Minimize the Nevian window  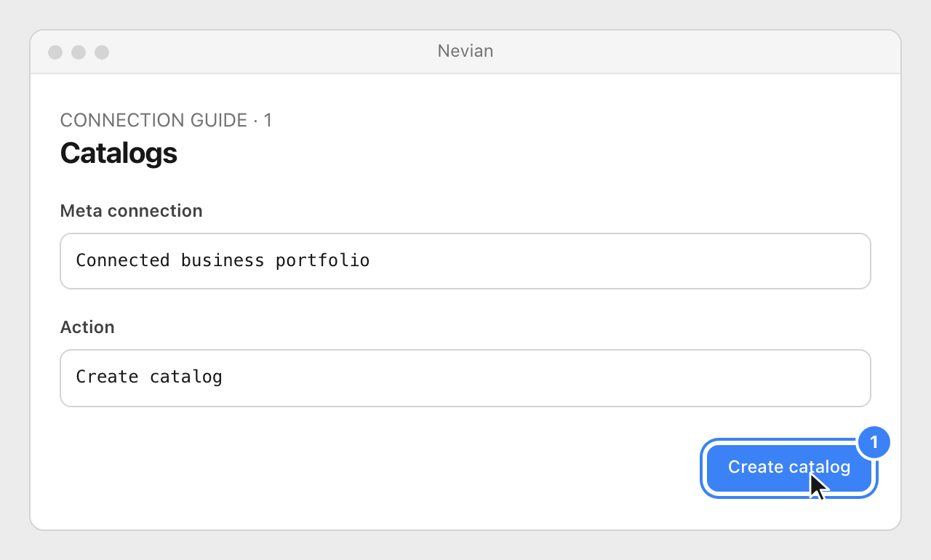[x=79, y=52]
